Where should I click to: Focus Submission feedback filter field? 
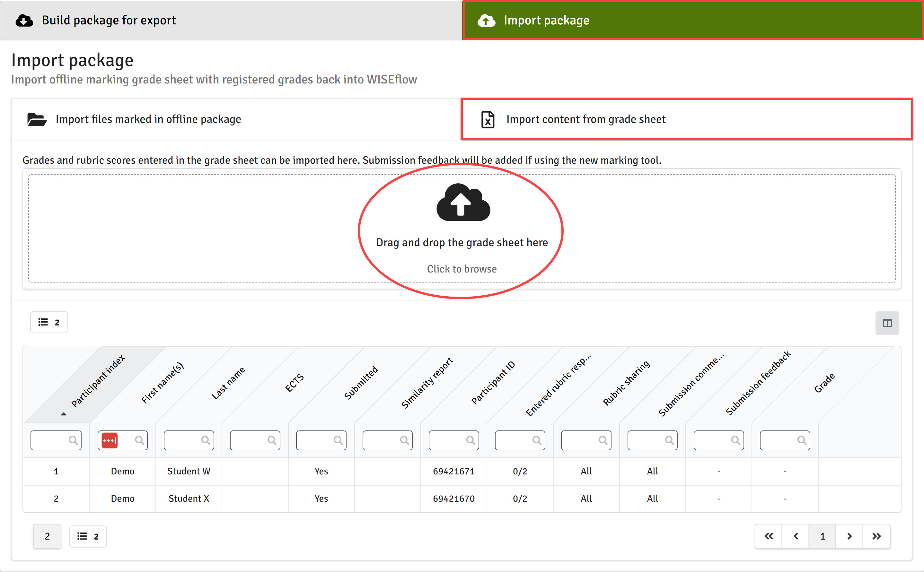coord(719,440)
